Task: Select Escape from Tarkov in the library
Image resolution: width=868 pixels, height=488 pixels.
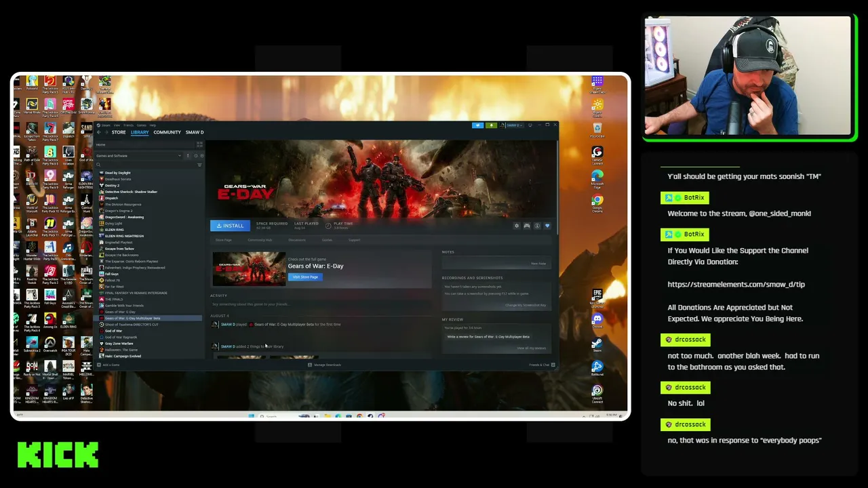Action: point(119,249)
